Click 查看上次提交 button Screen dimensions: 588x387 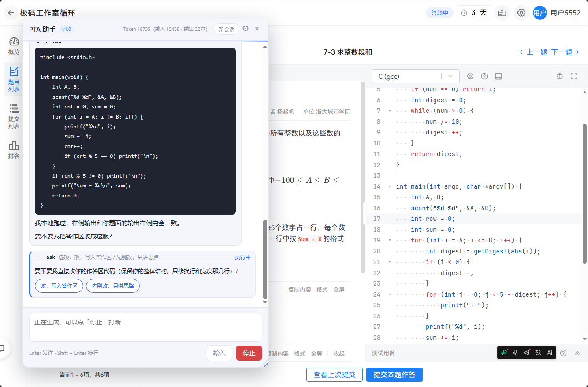[x=335, y=375]
